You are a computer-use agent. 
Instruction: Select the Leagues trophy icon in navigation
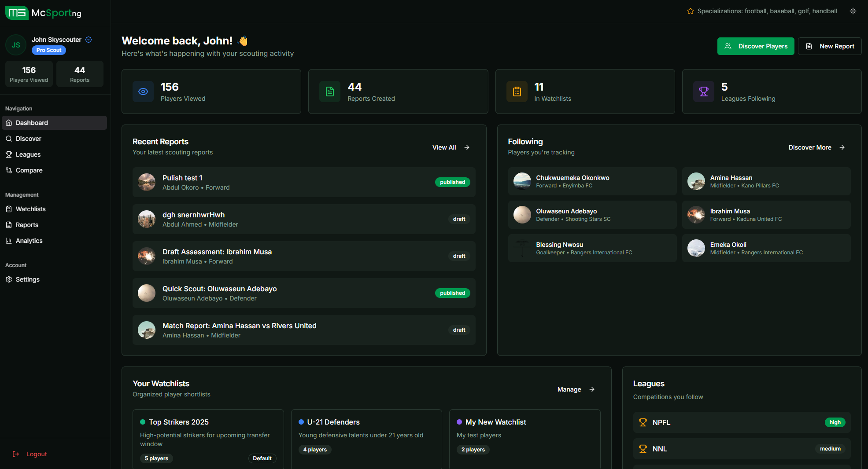click(x=10, y=154)
